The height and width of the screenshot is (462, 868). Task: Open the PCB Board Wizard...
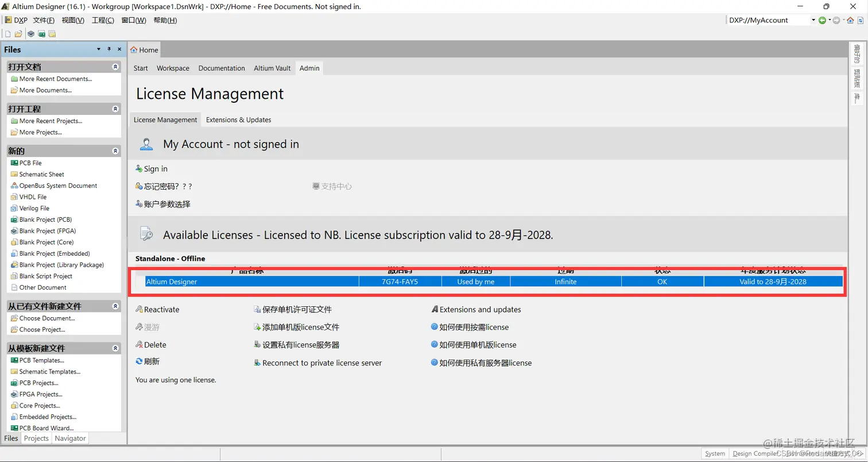[x=42, y=428]
